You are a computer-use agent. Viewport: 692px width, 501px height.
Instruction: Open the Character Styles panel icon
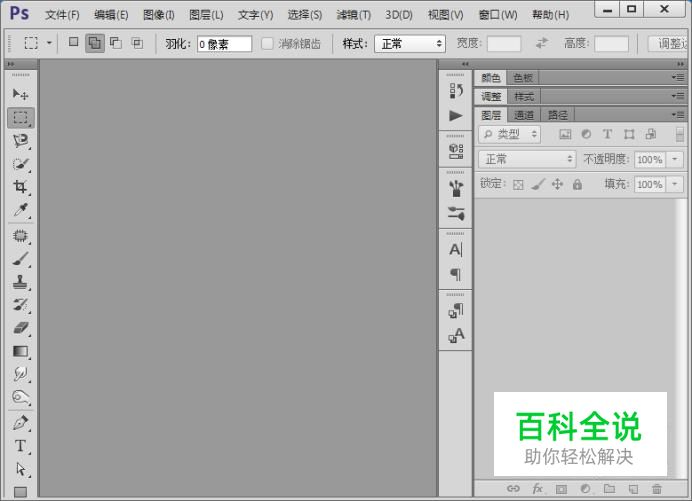[x=455, y=335]
